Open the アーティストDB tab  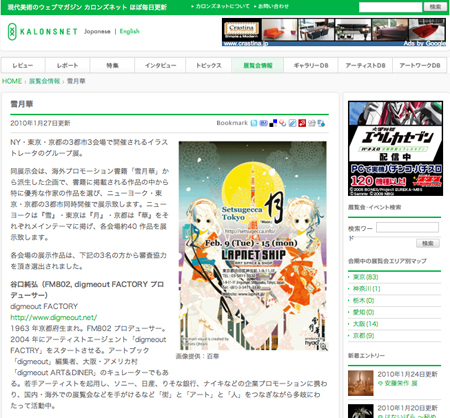click(365, 65)
